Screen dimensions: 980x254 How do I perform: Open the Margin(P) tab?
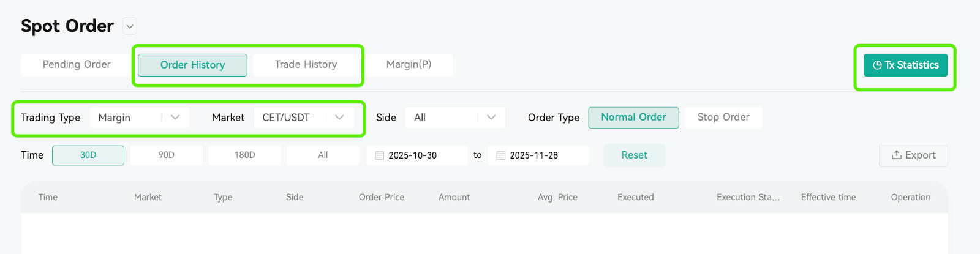(409, 65)
